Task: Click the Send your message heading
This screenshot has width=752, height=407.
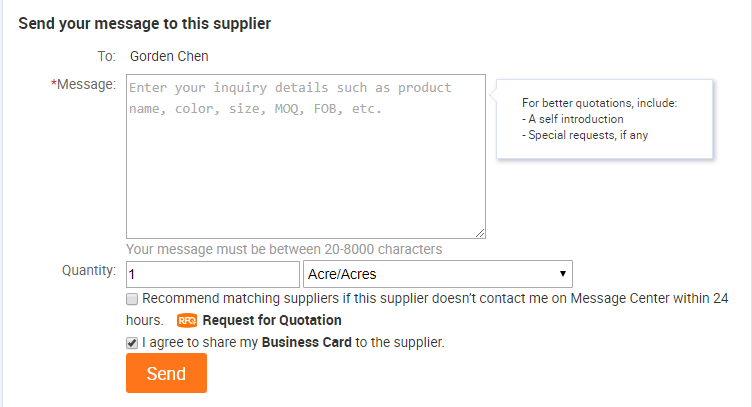Action: pyautogui.click(x=144, y=23)
